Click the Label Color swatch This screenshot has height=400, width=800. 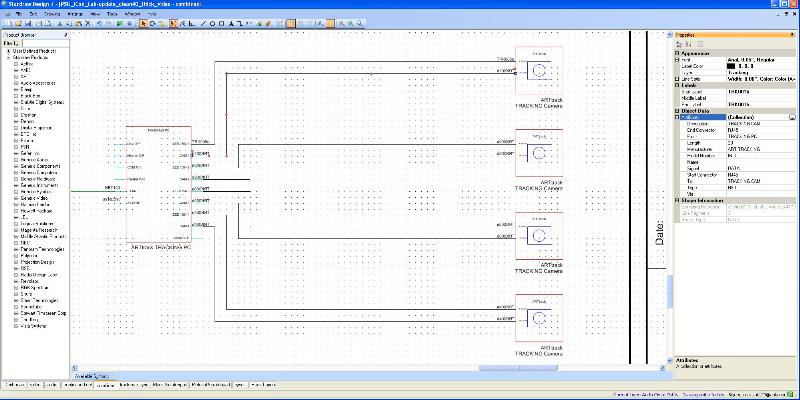(733, 66)
